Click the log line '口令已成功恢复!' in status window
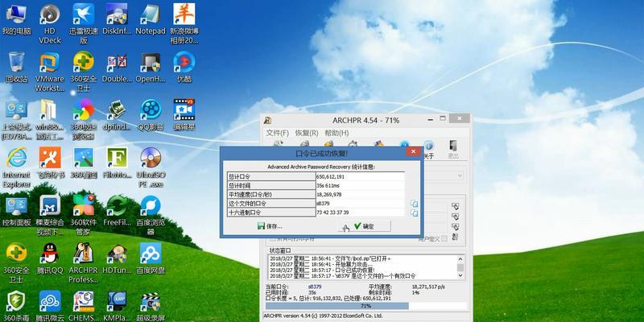This screenshot has width=644, height=322. coord(322,270)
